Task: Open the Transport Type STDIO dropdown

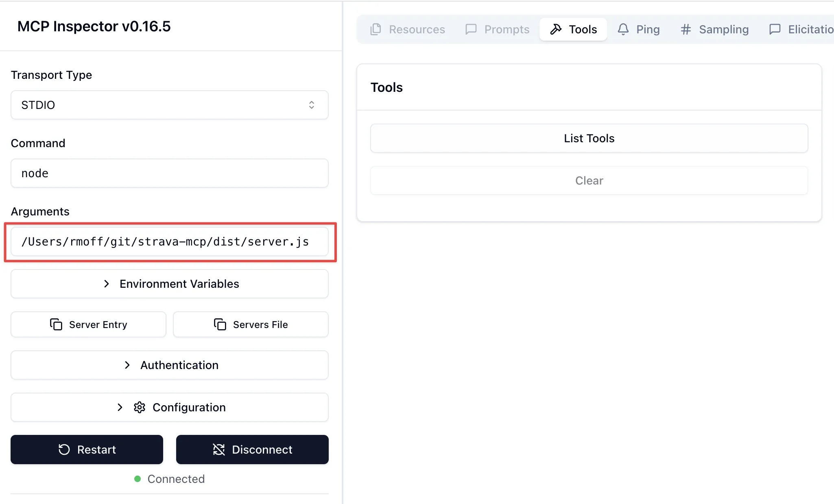Action: coord(169,105)
